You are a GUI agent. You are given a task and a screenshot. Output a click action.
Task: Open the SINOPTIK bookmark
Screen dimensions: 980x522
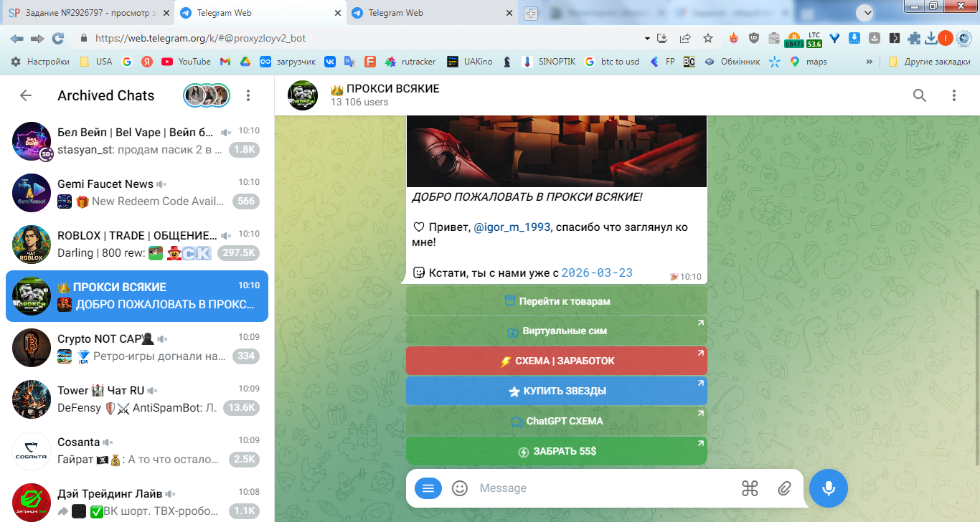pos(549,62)
